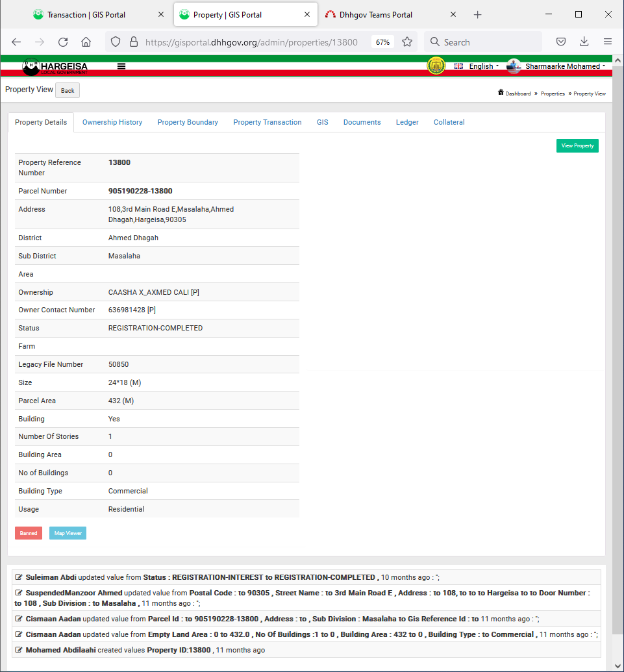Viewport: 624px width, 672px height.
Task: Open the browser home page
Action: [x=86, y=42]
